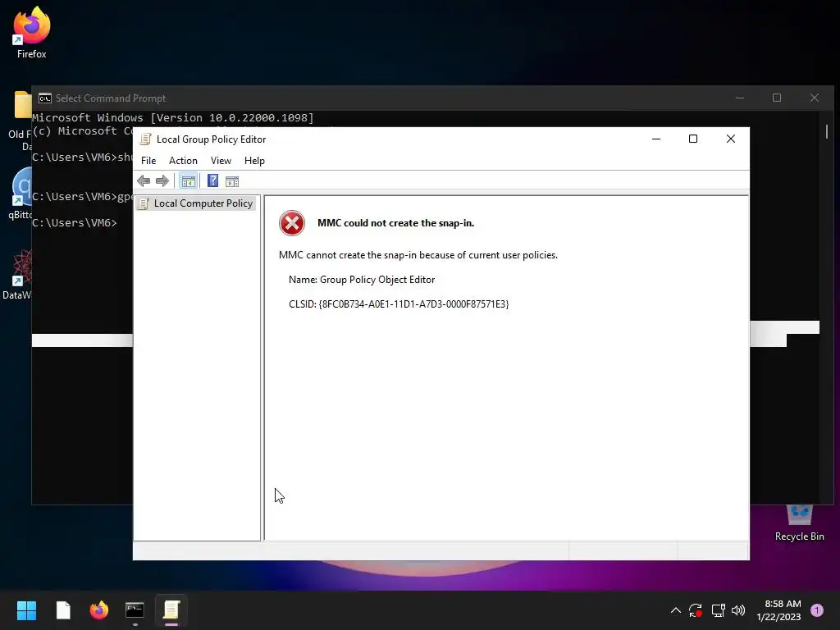Open Firefox from the taskbar

pyautogui.click(x=99, y=610)
